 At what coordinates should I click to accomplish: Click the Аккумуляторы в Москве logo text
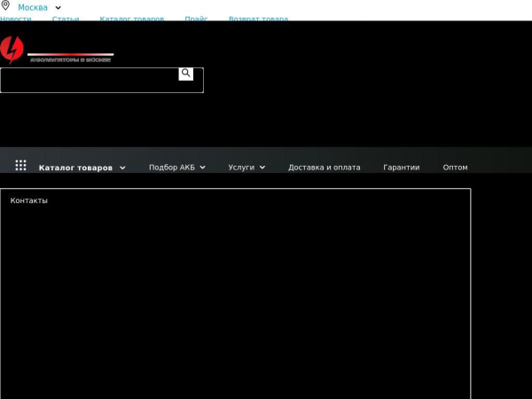point(70,59)
